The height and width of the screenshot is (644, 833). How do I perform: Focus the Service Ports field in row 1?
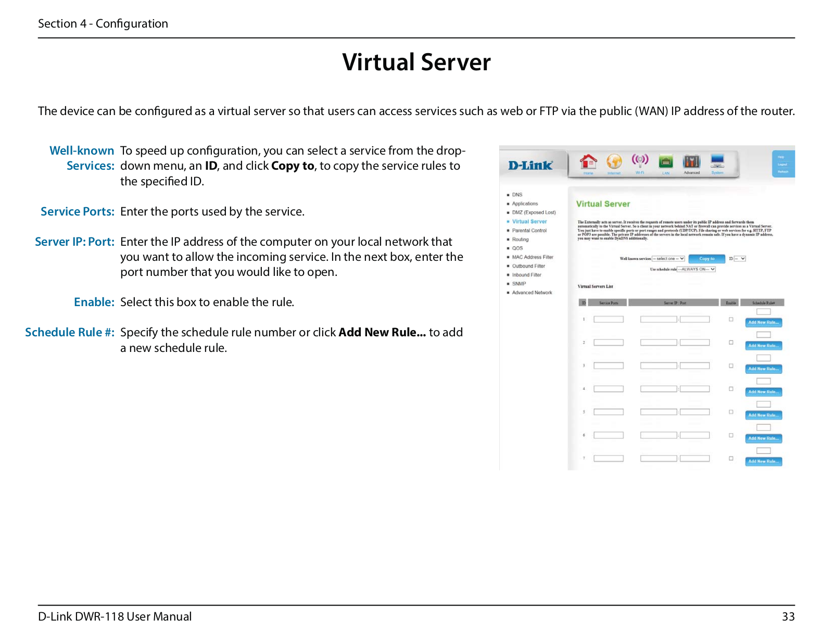tap(609, 319)
